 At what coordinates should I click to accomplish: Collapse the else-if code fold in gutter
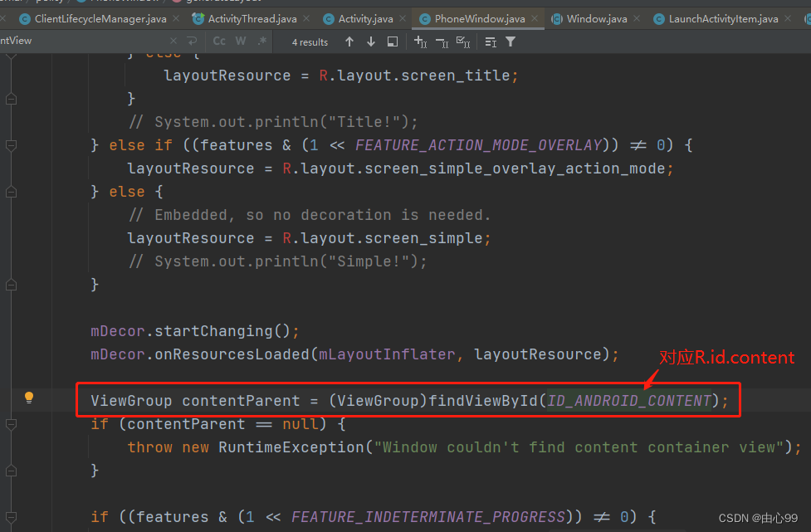tap(11, 144)
